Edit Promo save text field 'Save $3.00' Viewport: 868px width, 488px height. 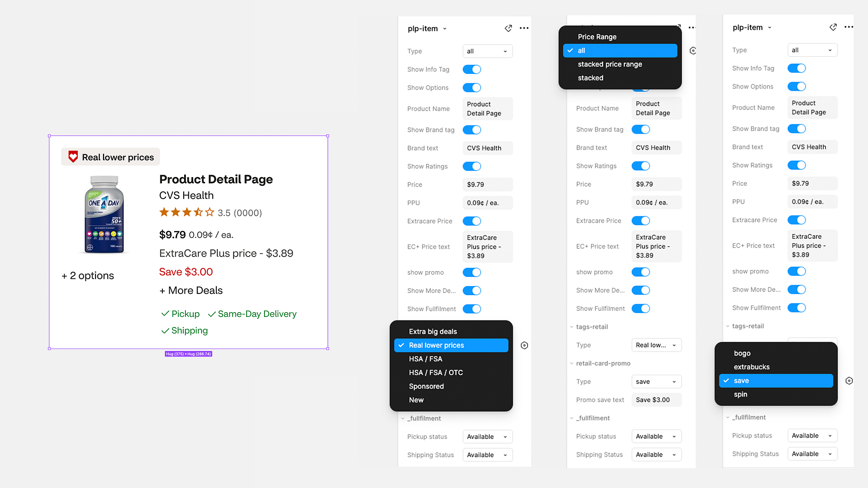click(x=657, y=400)
